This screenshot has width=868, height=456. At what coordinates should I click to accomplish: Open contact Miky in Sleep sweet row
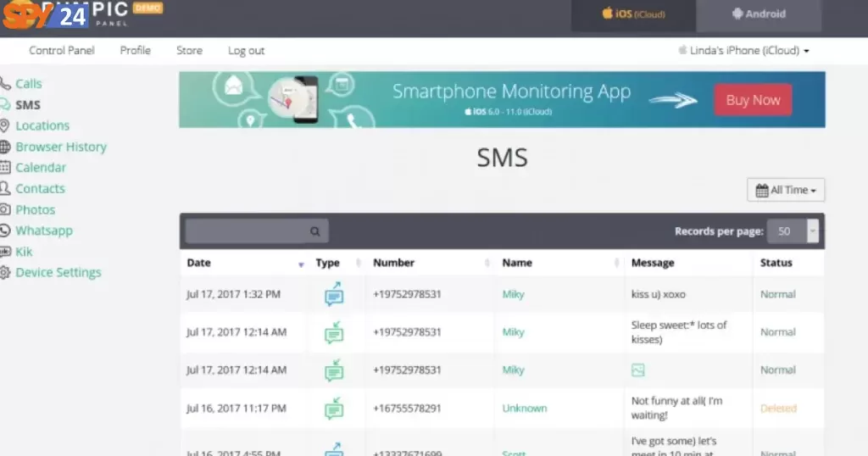coord(513,332)
